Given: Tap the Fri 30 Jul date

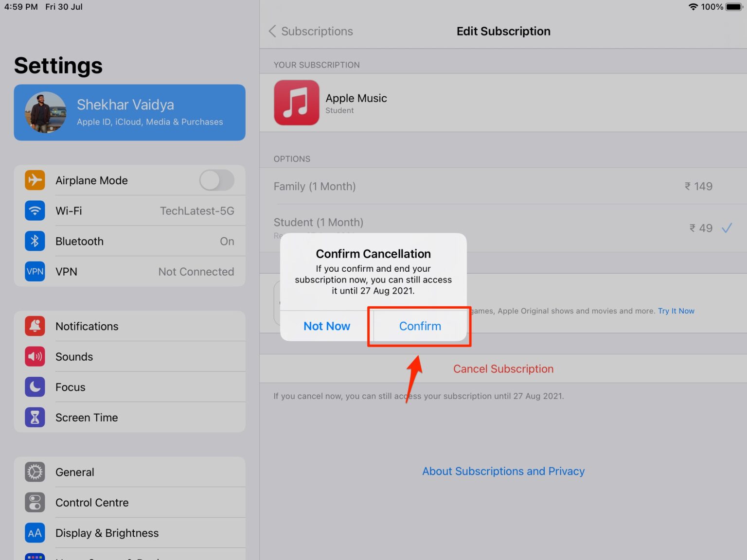Looking at the screenshot, I should (x=64, y=7).
